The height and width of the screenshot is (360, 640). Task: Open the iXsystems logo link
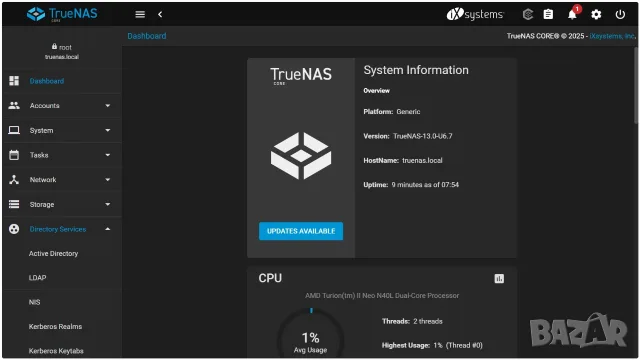[x=475, y=15]
